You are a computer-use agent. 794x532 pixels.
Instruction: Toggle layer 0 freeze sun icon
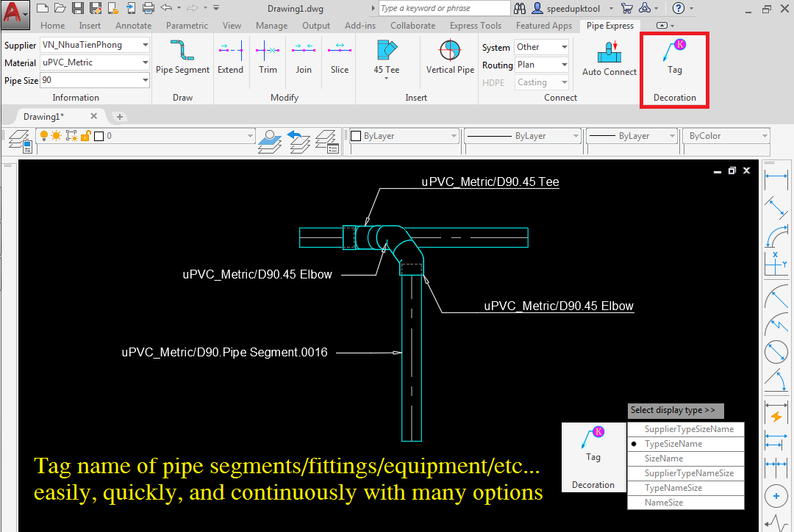56,136
